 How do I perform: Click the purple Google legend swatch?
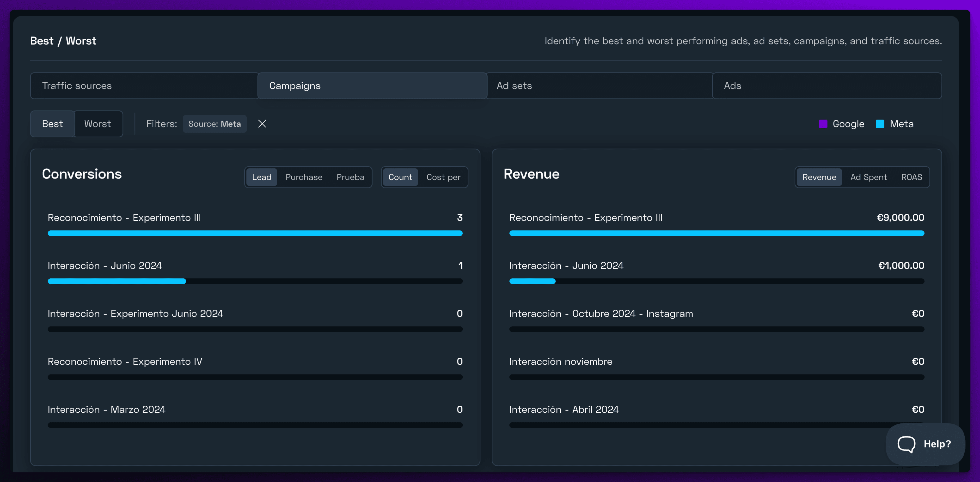click(822, 124)
